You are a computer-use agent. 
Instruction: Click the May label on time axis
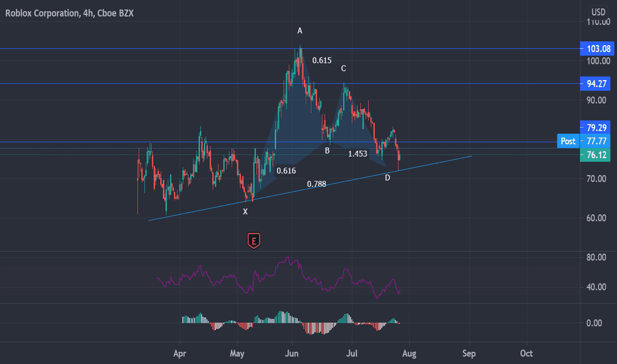[x=237, y=353]
